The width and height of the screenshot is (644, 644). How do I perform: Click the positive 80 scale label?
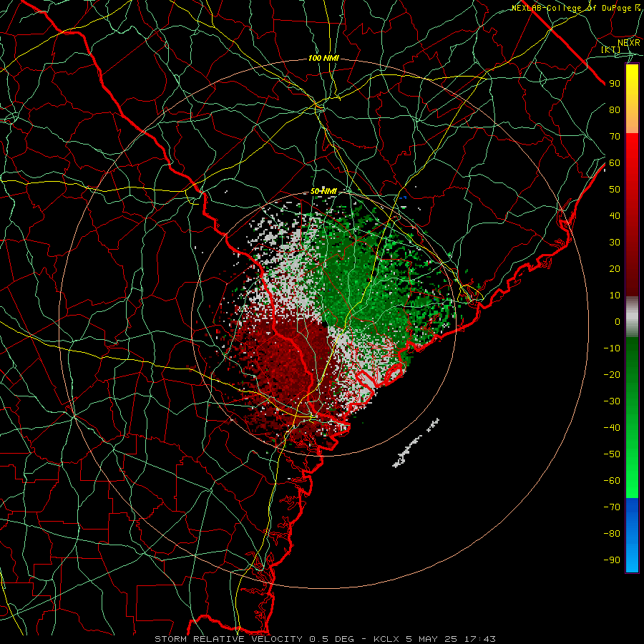pos(615,110)
